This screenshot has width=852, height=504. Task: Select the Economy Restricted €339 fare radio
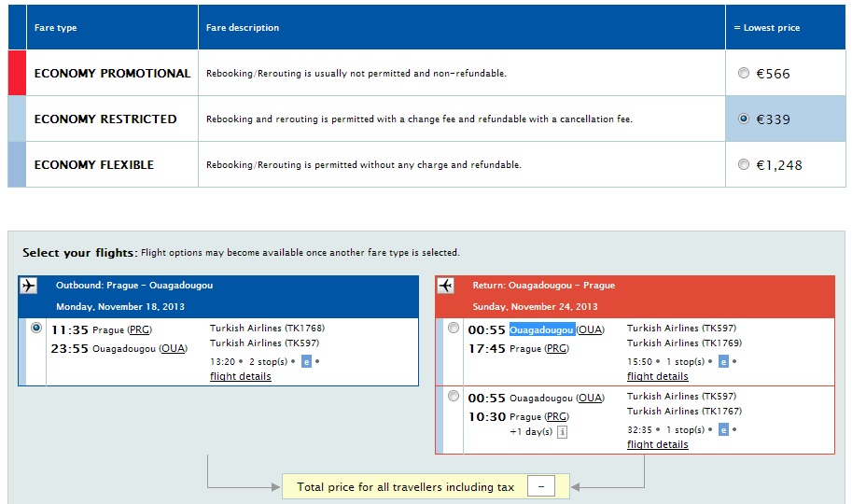coord(744,119)
